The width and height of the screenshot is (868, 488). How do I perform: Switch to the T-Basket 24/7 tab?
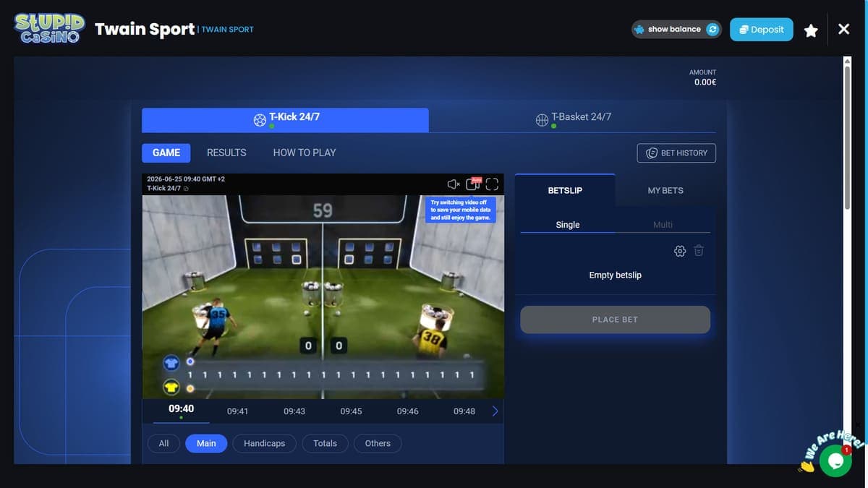(x=572, y=120)
